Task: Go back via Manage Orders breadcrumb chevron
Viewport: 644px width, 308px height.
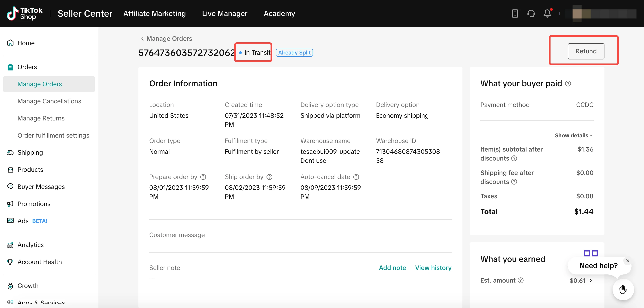Action: (142, 38)
